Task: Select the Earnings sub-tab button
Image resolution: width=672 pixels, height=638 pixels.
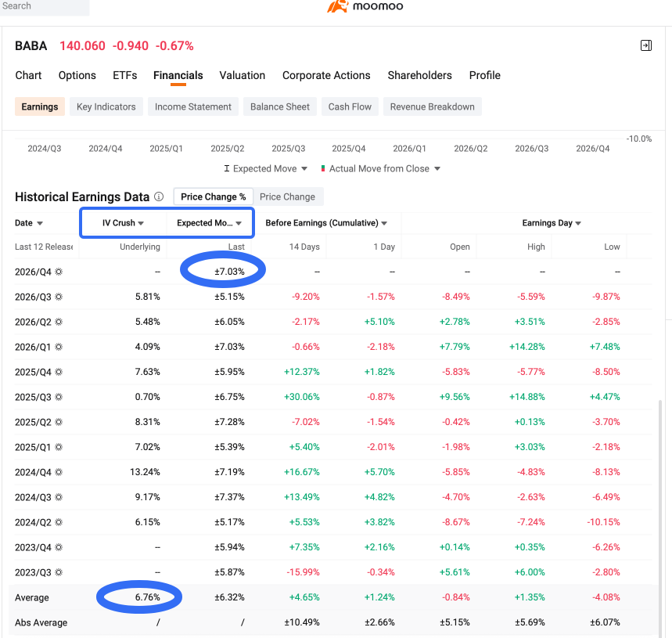Action: [40, 106]
